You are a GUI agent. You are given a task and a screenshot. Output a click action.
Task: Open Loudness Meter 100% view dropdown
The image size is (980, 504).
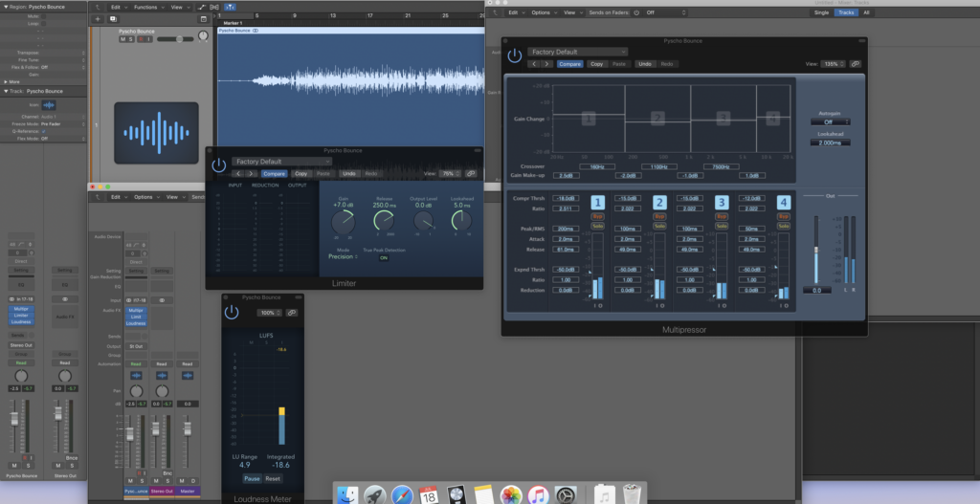pos(270,313)
